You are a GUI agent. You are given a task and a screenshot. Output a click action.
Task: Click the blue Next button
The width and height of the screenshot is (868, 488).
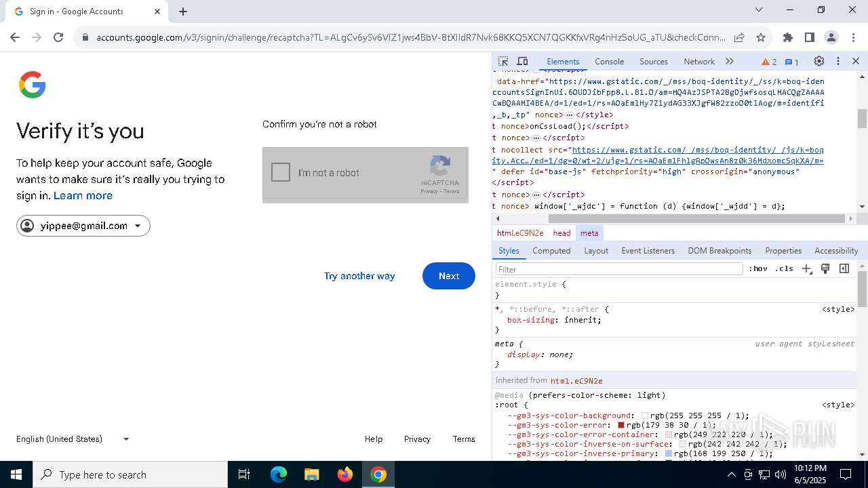coord(448,276)
